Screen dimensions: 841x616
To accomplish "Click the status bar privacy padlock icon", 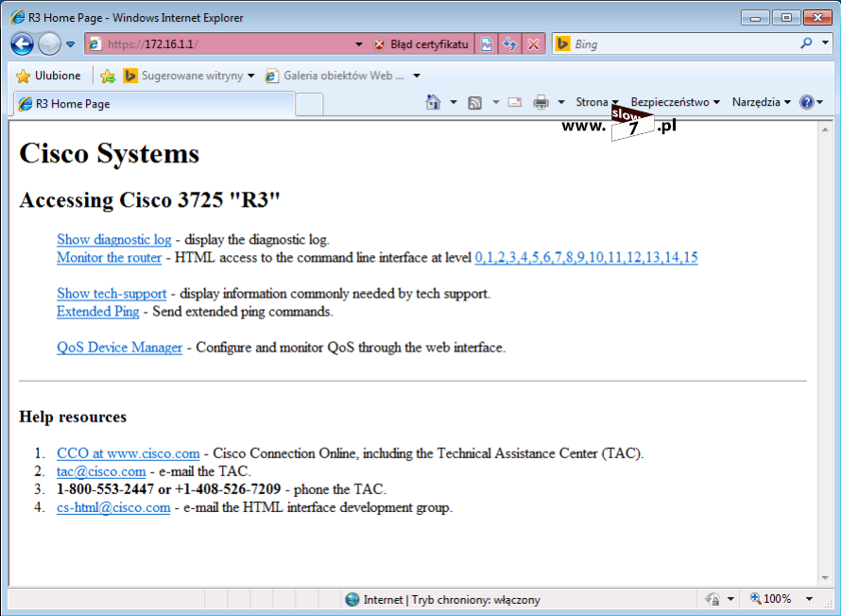I will click(713, 599).
